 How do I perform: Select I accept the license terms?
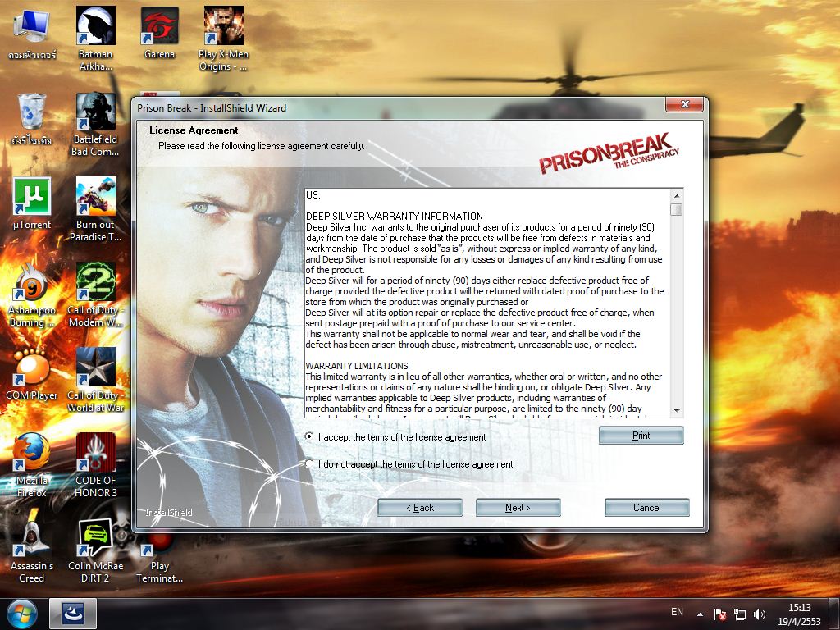pos(309,436)
